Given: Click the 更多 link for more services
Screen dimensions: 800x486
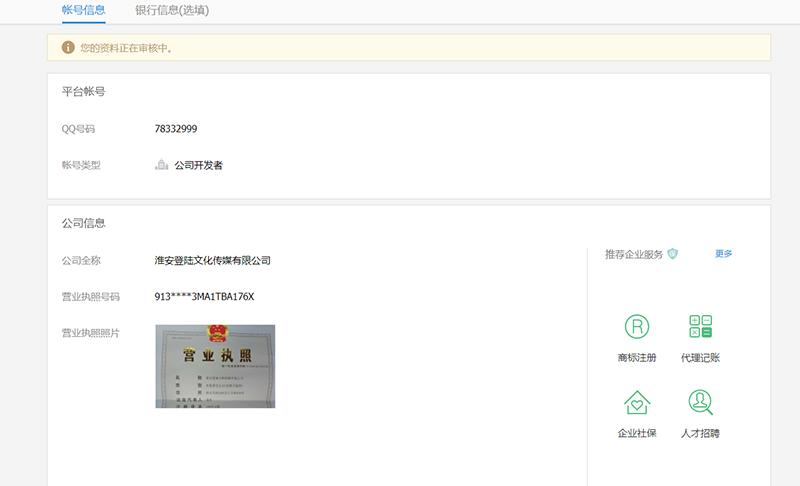Looking at the screenshot, I should [x=724, y=254].
